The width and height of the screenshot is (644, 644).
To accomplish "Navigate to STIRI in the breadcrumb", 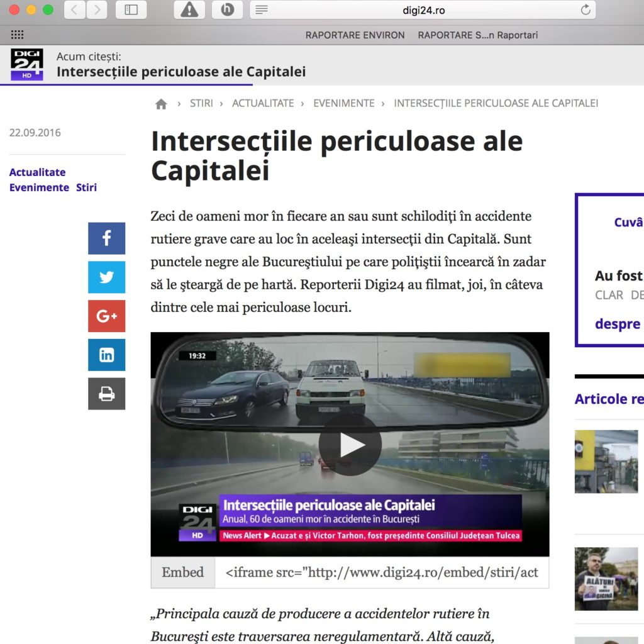I will pyautogui.click(x=202, y=103).
